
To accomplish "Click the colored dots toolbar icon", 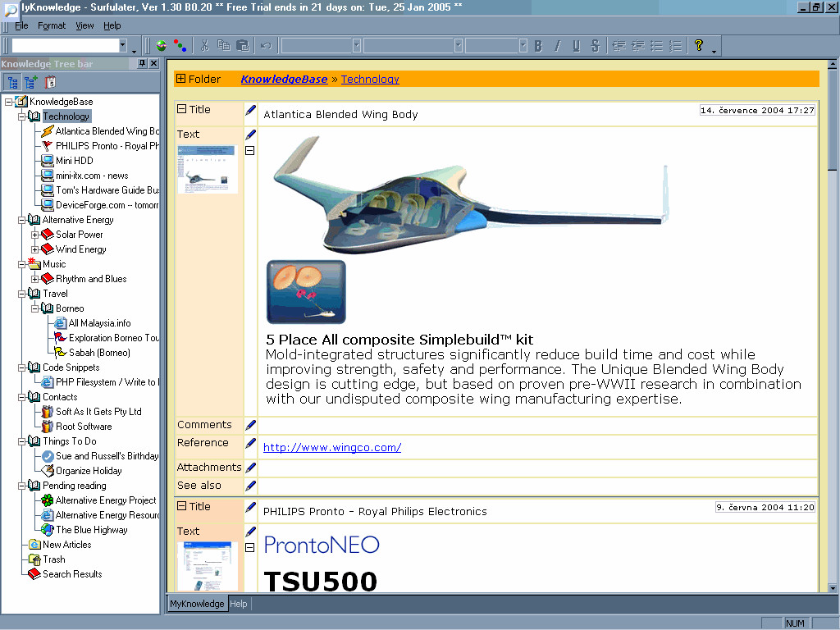I will (180, 46).
